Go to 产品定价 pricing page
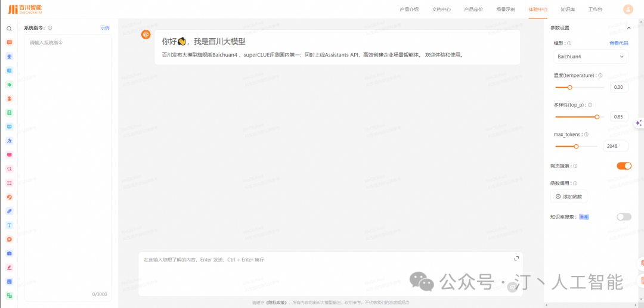This screenshot has width=644, height=308. (x=473, y=10)
